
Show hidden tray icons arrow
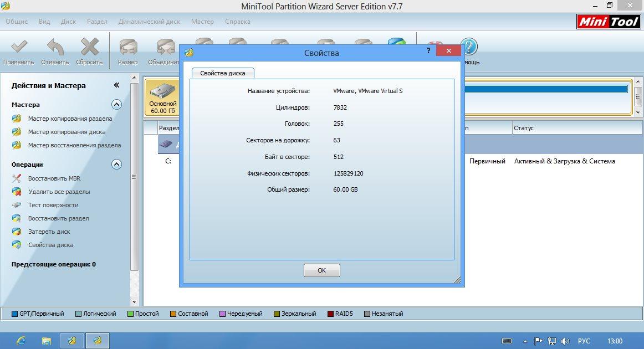click(525, 341)
